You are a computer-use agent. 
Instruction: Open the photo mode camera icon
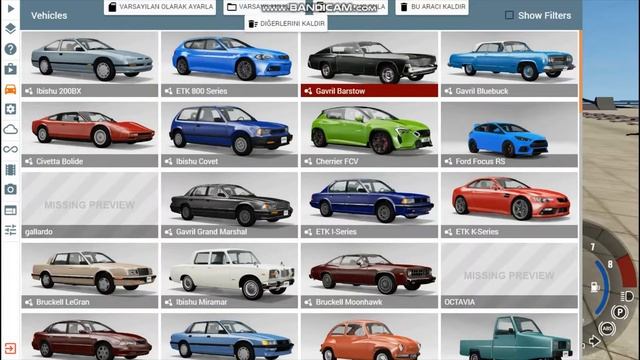coord(11,189)
